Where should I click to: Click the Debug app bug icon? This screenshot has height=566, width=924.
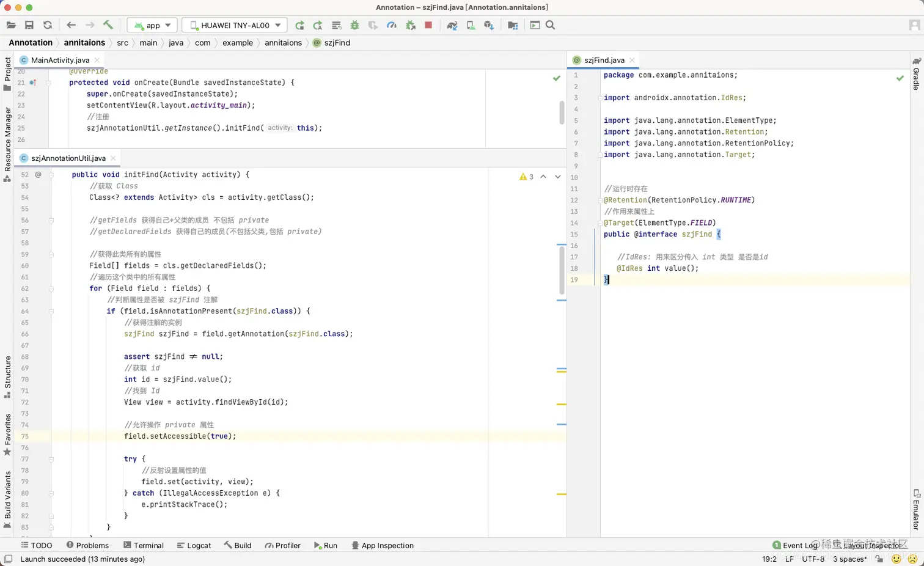pyautogui.click(x=354, y=25)
